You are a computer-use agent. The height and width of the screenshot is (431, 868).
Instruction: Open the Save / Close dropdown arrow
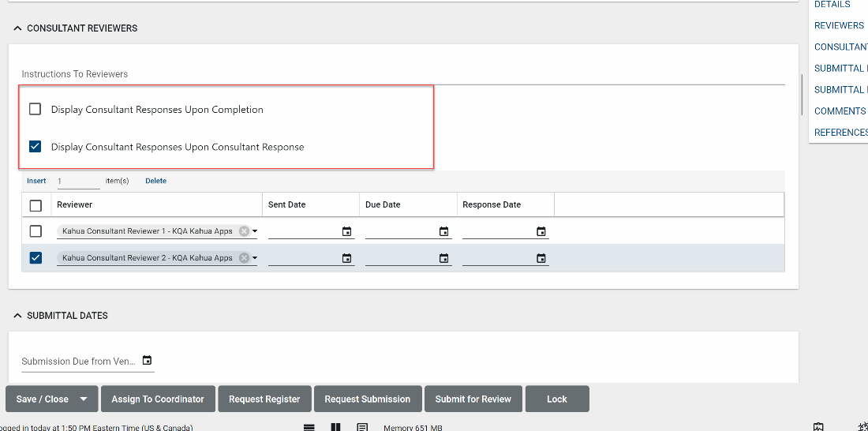point(84,399)
